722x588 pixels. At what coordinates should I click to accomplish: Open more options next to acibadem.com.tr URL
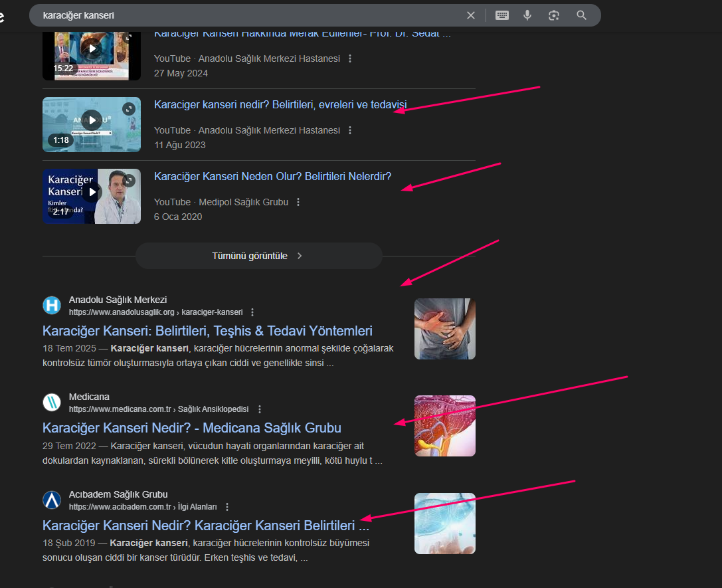coord(227,506)
